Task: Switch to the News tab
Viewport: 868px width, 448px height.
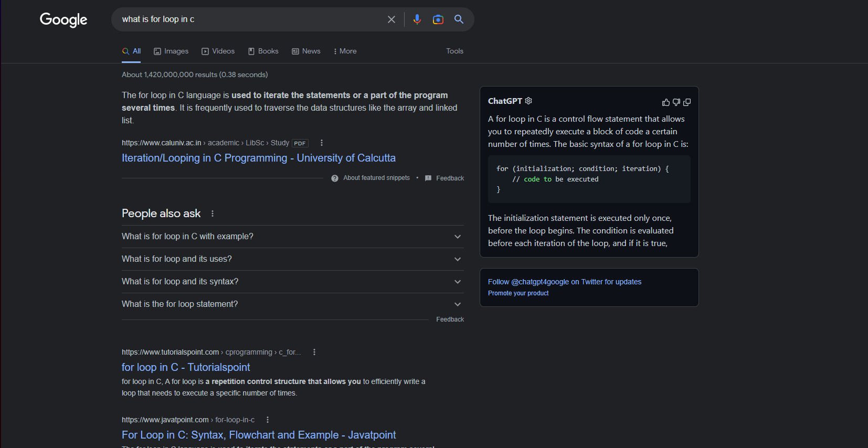Action: point(306,51)
